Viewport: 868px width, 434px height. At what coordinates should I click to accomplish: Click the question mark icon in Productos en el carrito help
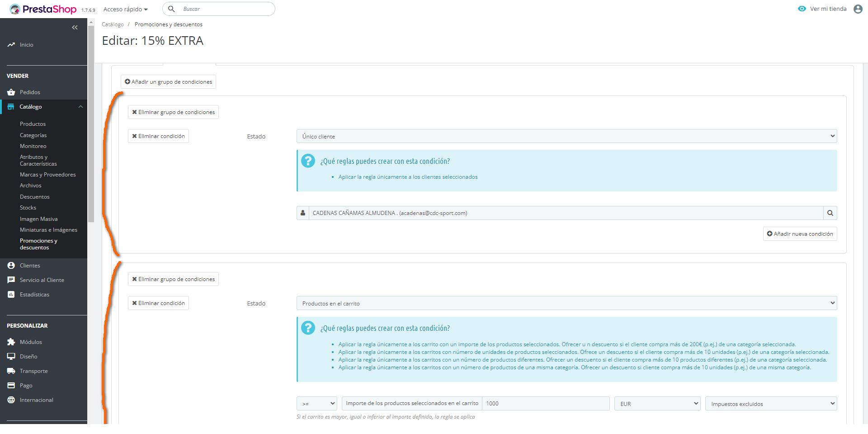point(308,328)
